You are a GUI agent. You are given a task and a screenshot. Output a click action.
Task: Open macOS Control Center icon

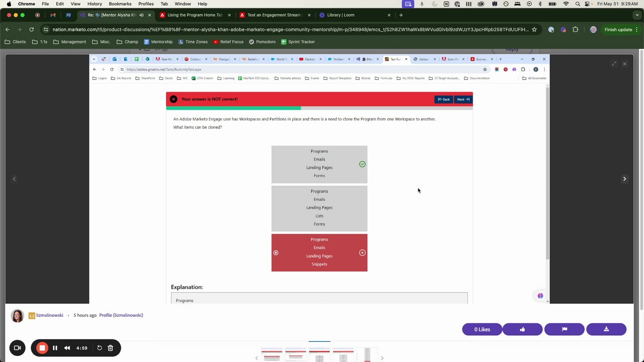(x=588, y=4)
